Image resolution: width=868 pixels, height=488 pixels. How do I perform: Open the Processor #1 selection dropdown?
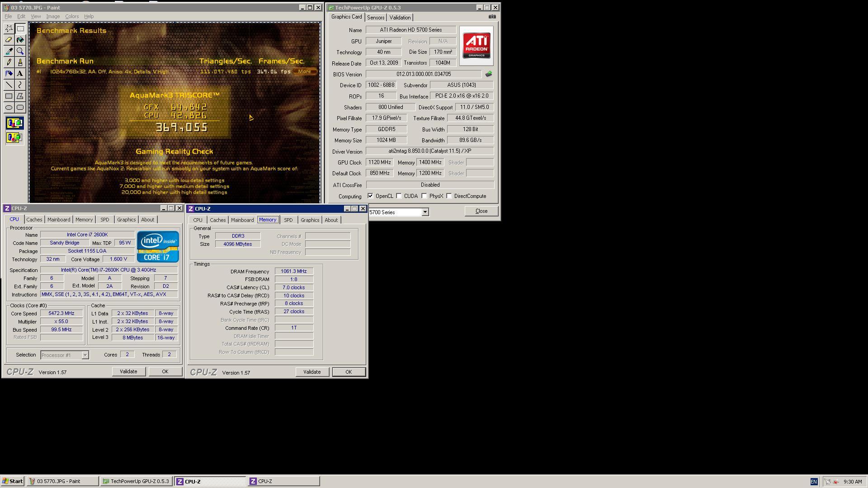pyautogui.click(x=85, y=355)
